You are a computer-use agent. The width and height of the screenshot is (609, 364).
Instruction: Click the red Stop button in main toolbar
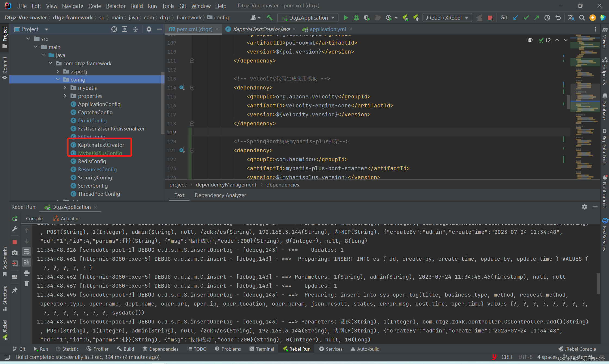pyautogui.click(x=490, y=18)
